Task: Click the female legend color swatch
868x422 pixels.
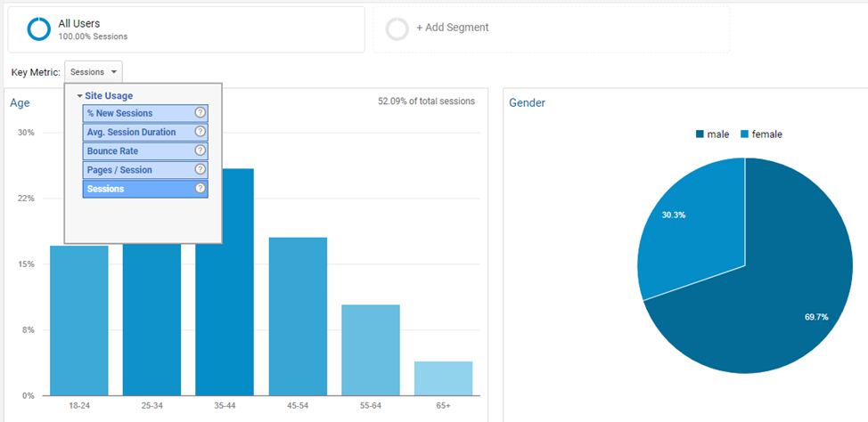Action: pyautogui.click(x=744, y=134)
